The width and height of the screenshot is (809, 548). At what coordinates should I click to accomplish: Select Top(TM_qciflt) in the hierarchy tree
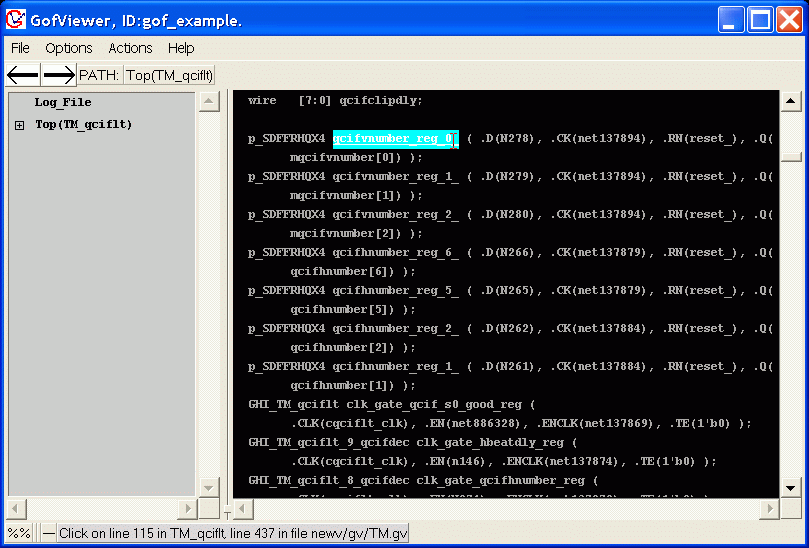[x=84, y=125]
